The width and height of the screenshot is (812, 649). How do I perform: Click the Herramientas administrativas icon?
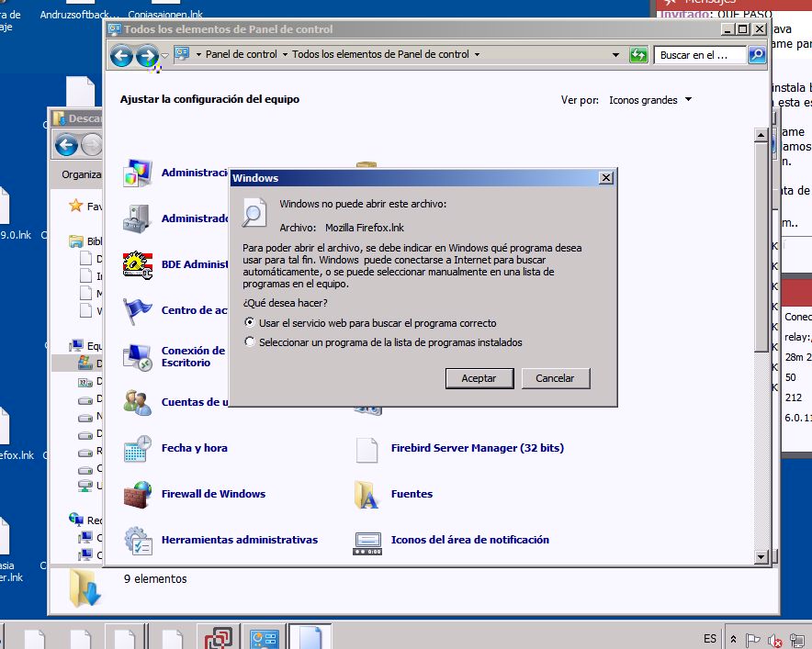pyautogui.click(x=138, y=541)
